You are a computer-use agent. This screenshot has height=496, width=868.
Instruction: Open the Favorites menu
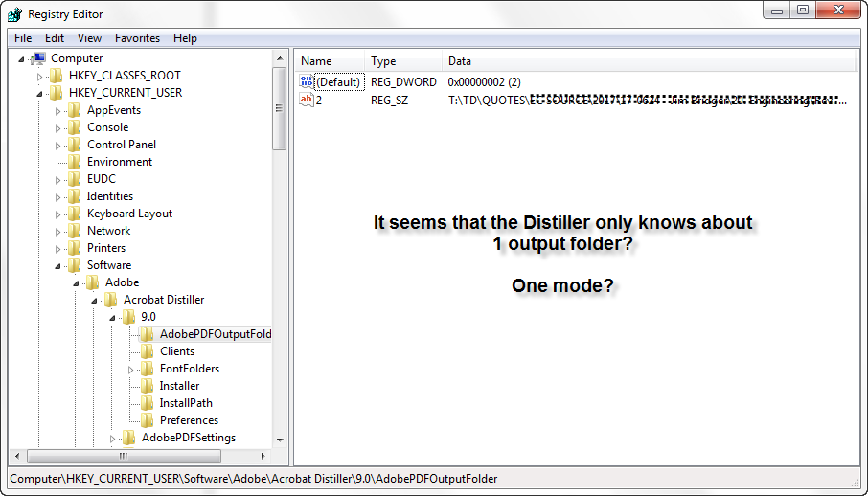tap(137, 38)
